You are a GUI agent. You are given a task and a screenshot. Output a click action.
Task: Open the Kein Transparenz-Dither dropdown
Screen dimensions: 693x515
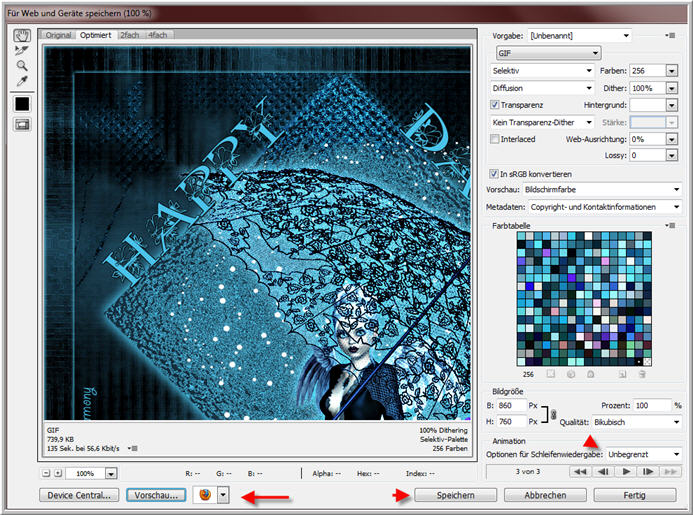click(542, 122)
